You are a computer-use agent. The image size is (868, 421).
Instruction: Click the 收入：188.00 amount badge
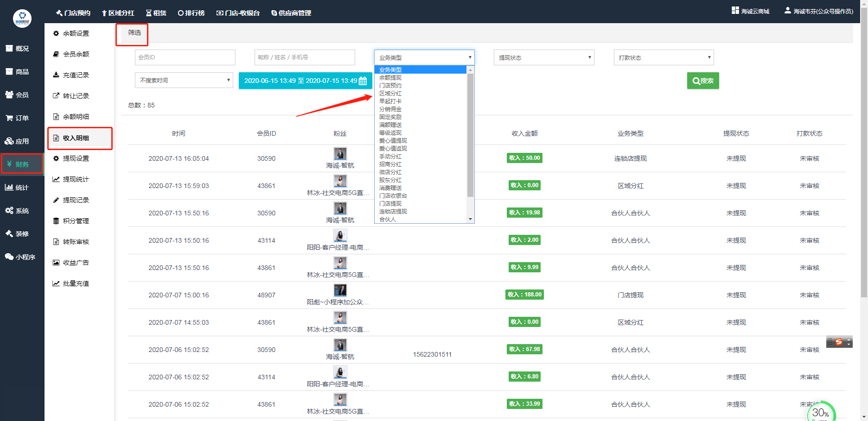(524, 295)
